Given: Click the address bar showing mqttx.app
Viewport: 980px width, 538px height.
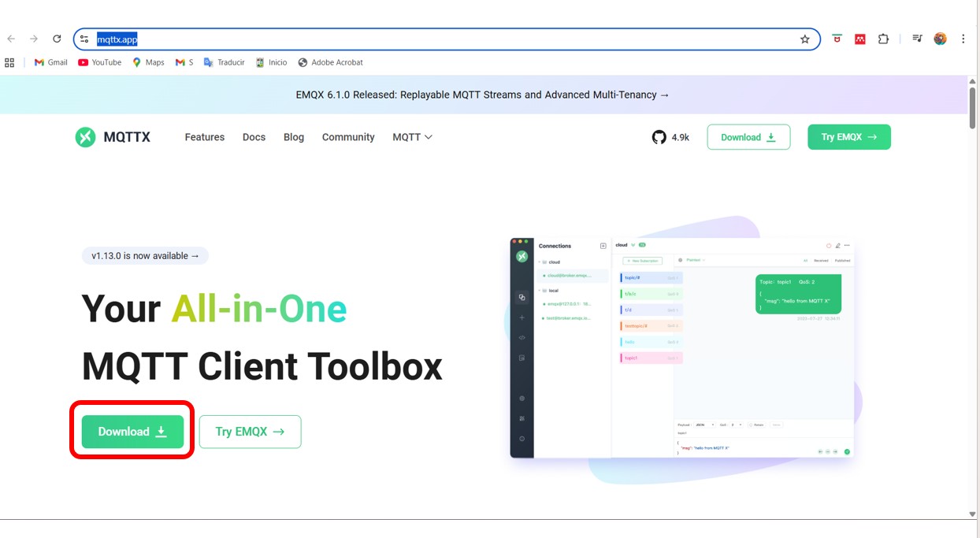Looking at the screenshot, I should (x=447, y=39).
